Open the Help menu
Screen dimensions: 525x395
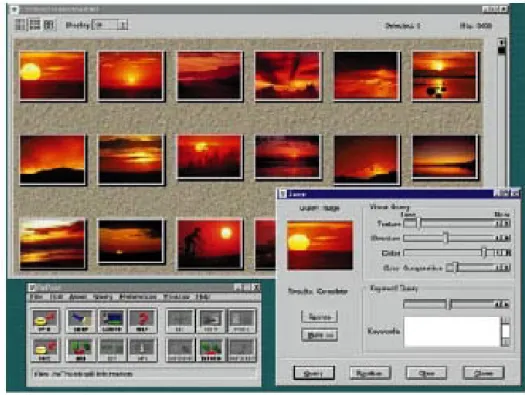pos(202,297)
